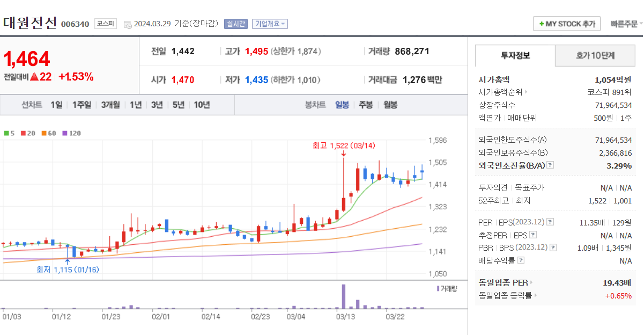Click the help icon next to PER EPS(2023.12)
The image size is (644, 335).
[550, 222]
